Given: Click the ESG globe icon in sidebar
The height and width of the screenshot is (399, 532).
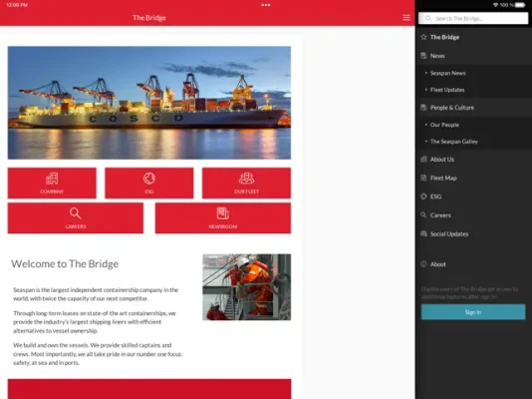Looking at the screenshot, I should pos(423,197).
